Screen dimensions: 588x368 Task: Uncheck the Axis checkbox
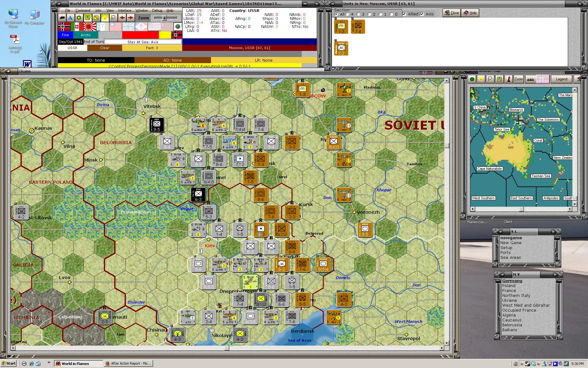tap(422, 14)
